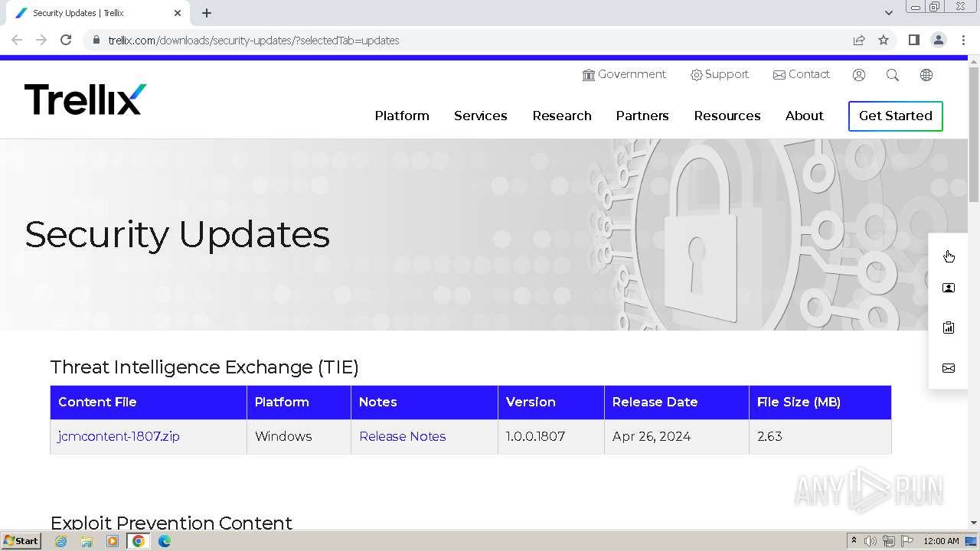Click the Trellix logo
Screen dimensions: 980x551
tap(85, 99)
